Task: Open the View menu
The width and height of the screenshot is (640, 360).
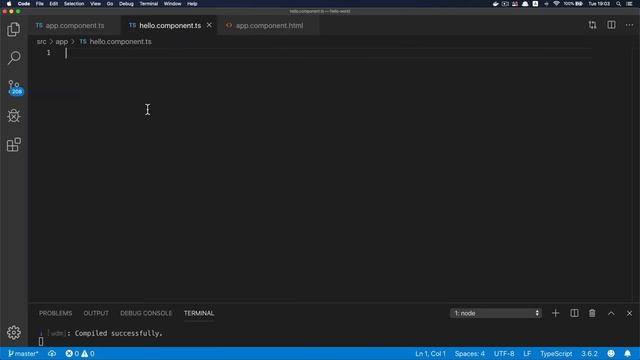Action: [x=96, y=4]
